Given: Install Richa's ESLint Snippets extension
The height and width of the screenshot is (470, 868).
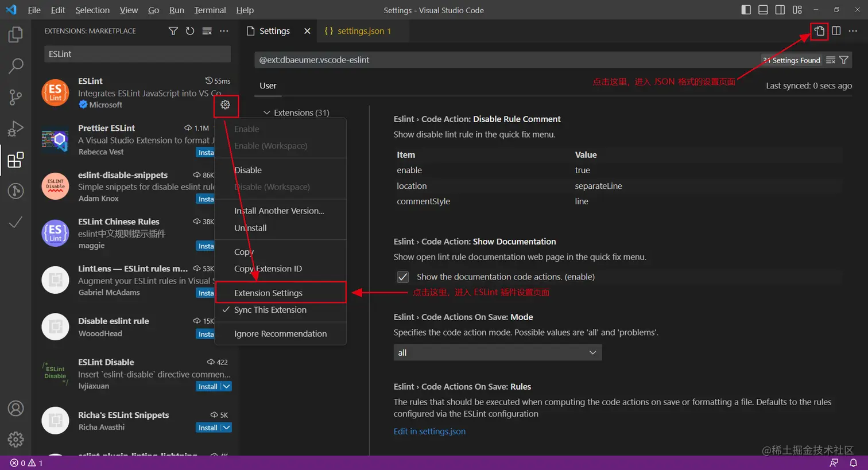Looking at the screenshot, I should (x=208, y=428).
